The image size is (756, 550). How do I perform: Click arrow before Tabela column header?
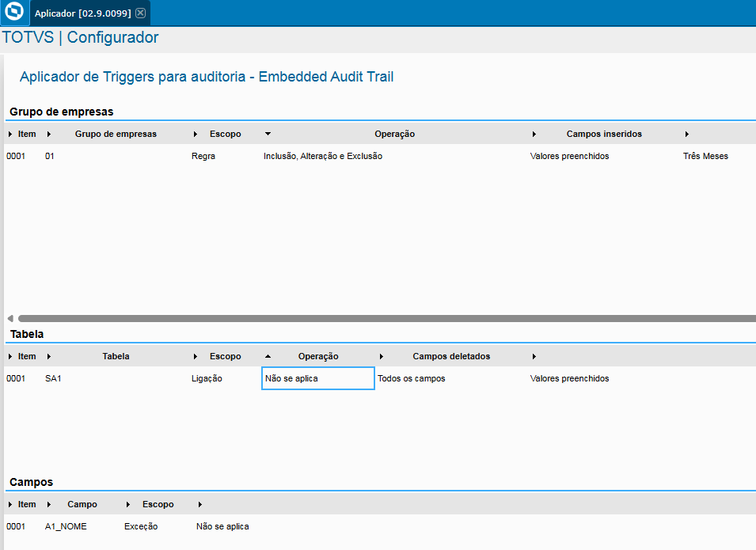[x=49, y=357]
